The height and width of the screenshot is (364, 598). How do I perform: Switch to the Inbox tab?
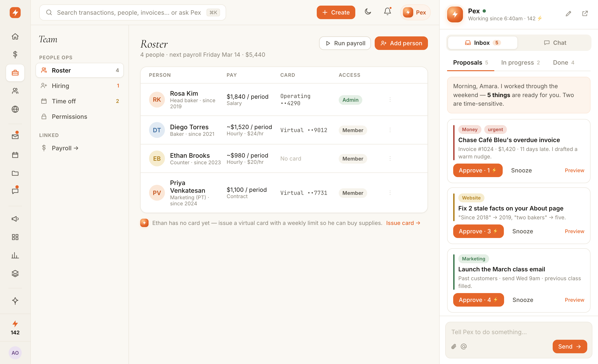tap(482, 43)
